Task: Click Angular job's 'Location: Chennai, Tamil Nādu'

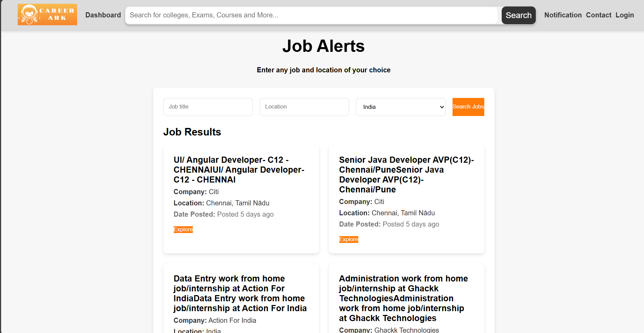Action: [x=221, y=203]
